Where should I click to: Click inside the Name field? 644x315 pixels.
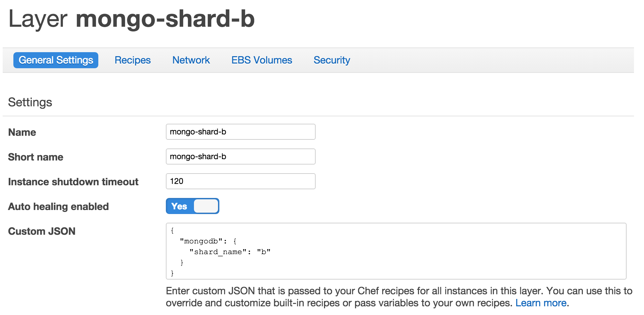pos(240,131)
